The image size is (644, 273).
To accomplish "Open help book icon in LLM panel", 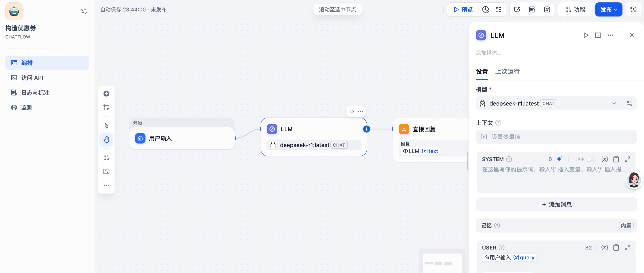I will click(x=598, y=35).
